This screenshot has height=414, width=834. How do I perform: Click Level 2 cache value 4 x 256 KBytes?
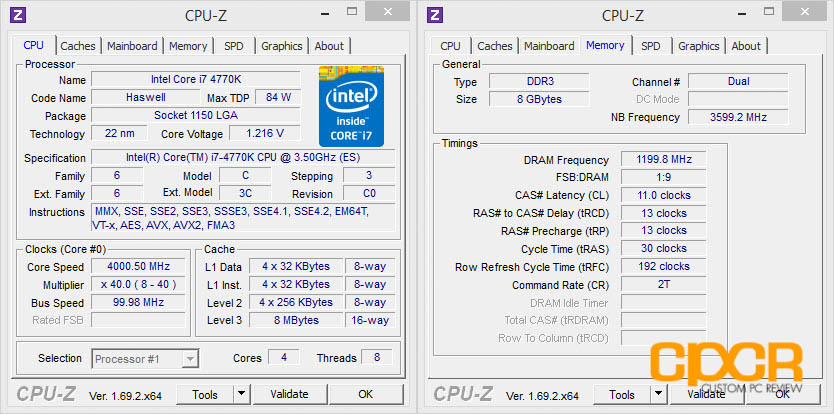[x=296, y=302]
